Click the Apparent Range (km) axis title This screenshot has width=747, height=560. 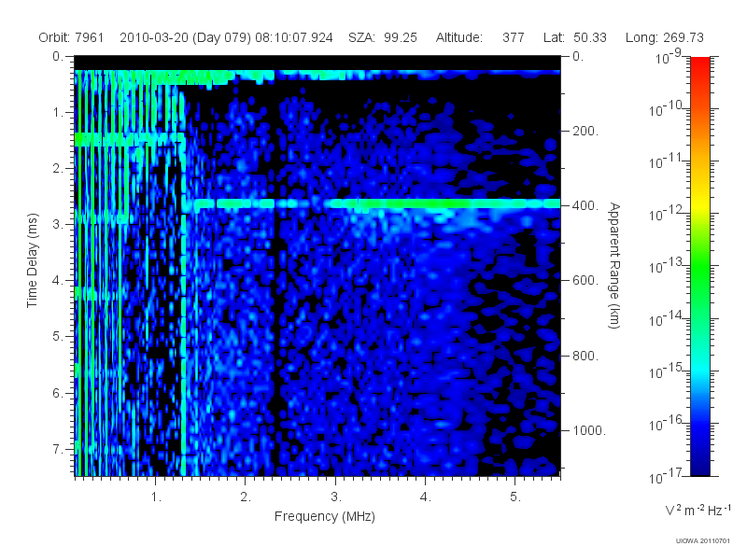click(614, 265)
